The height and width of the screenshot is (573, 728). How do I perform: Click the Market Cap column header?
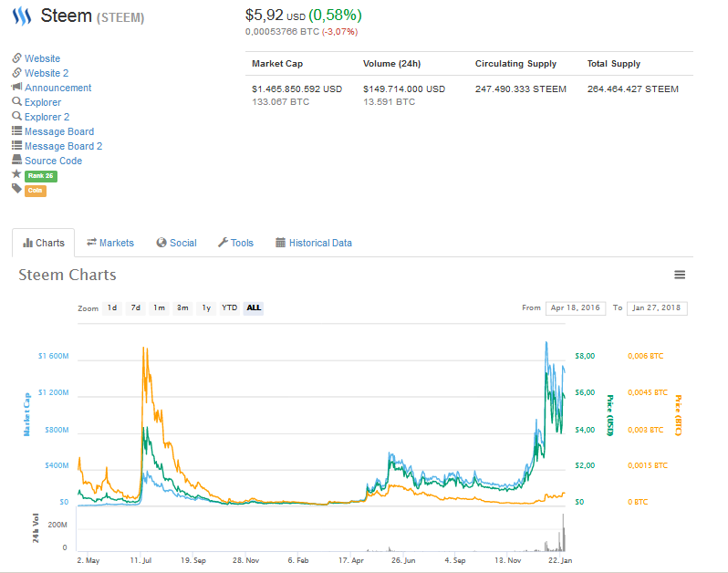(x=277, y=64)
